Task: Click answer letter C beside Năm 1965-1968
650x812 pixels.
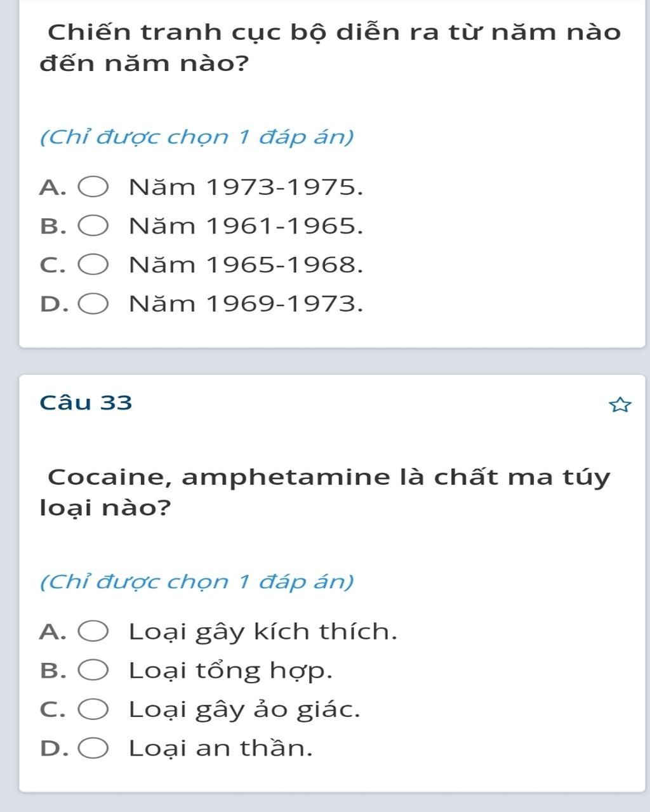Action: tap(53, 266)
